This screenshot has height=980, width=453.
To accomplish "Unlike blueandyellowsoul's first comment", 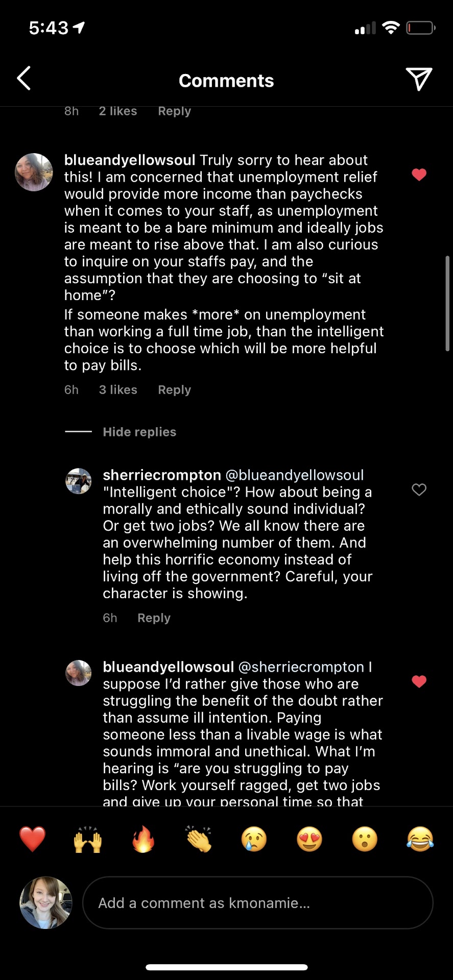I will (419, 175).
